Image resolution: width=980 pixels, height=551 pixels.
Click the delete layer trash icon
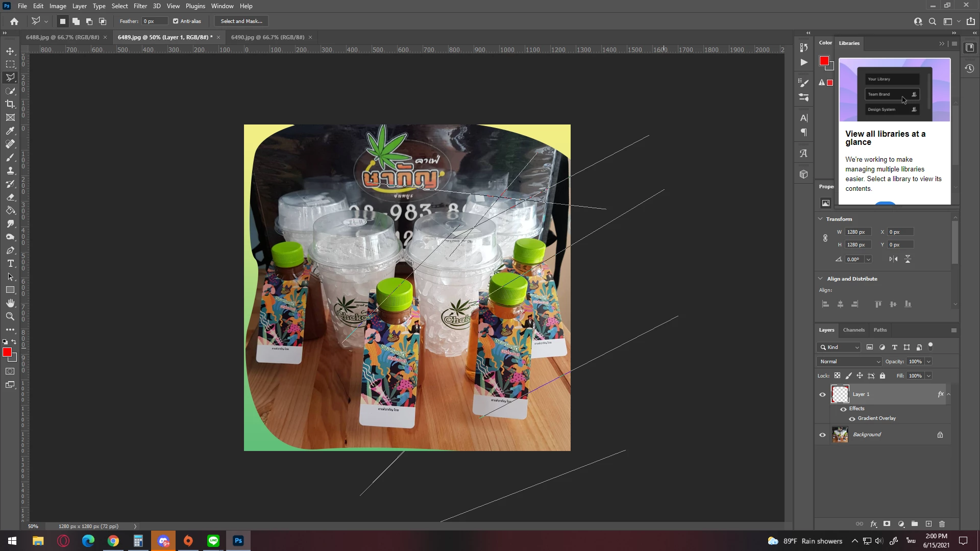coord(942,524)
